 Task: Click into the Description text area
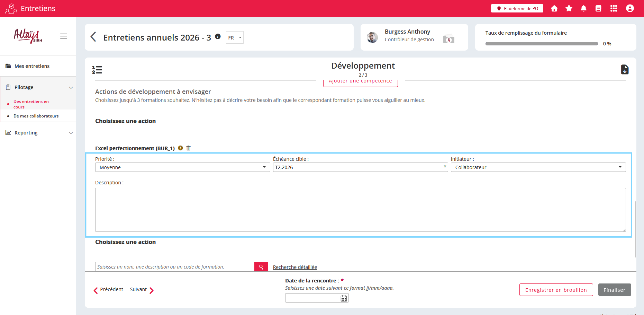click(360, 210)
